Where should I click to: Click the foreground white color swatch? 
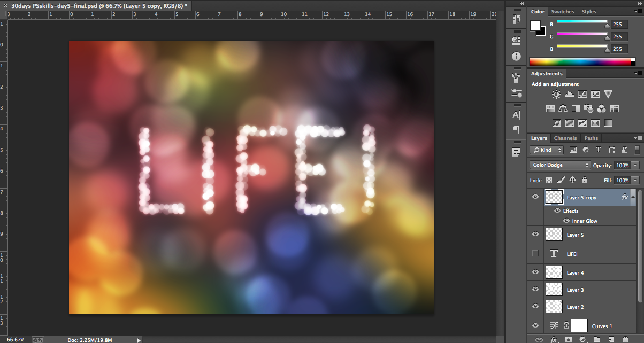[x=535, y=26]
